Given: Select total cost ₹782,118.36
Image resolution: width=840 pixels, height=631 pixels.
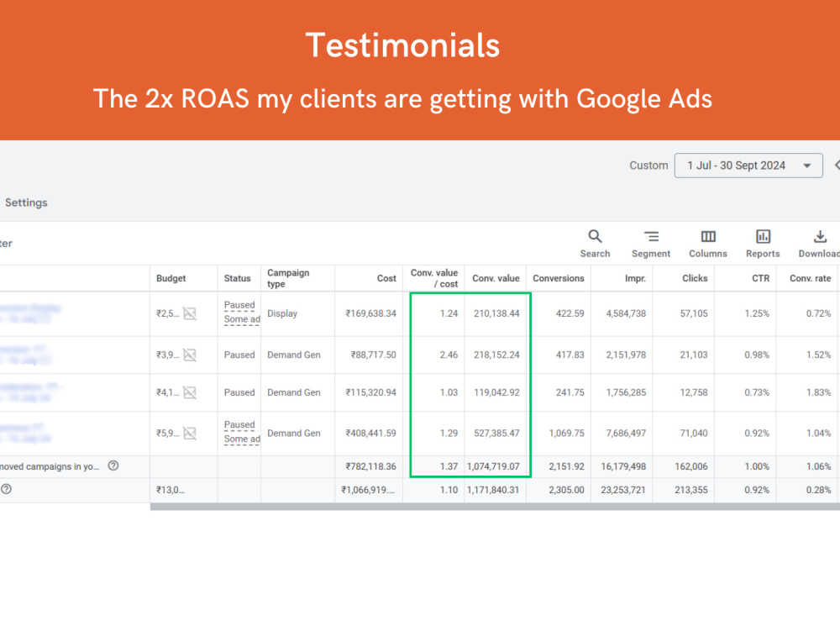Looking at the screenshot, I should [370, 466].
